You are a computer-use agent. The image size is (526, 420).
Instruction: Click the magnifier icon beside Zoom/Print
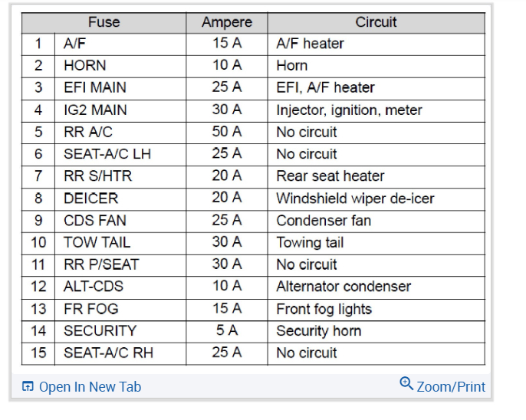406,383
